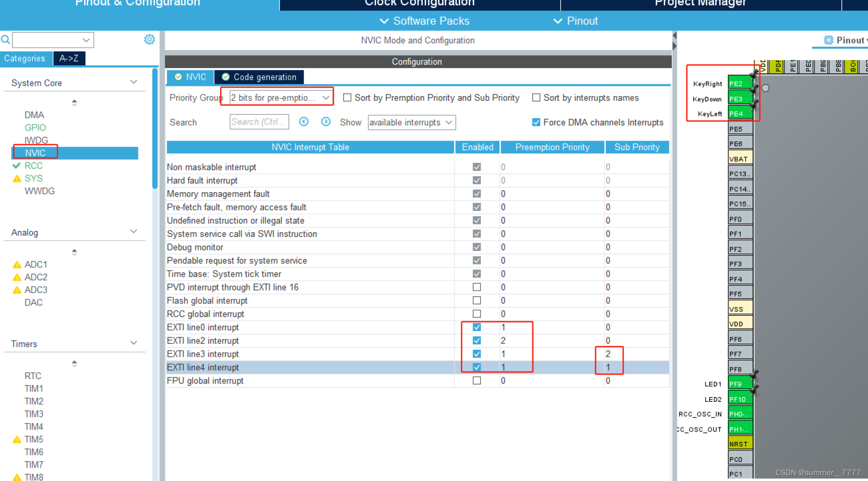This screenshot has height=481, width=868.
Task: Collapse the System Core section
Action: tap(134, 82)
